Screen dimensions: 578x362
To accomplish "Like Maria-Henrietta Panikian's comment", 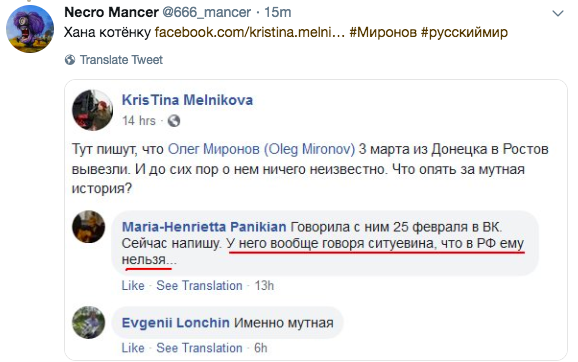I will (133, 286).
